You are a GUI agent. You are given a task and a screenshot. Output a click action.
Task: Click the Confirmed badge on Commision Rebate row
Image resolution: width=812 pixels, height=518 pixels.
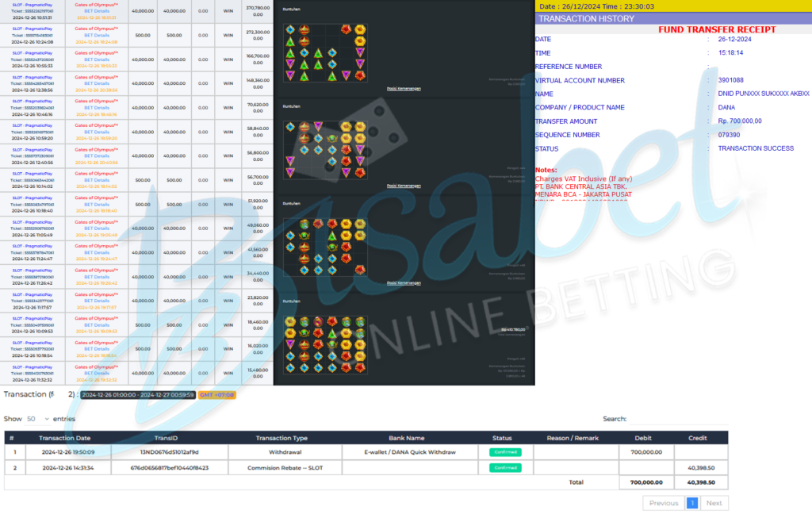pos(505,468)
